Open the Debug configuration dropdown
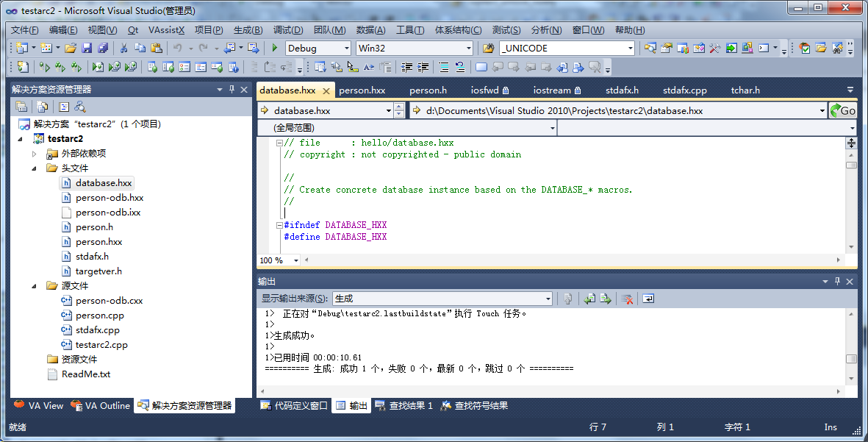The image size is (868, 442). coord(346,49)
